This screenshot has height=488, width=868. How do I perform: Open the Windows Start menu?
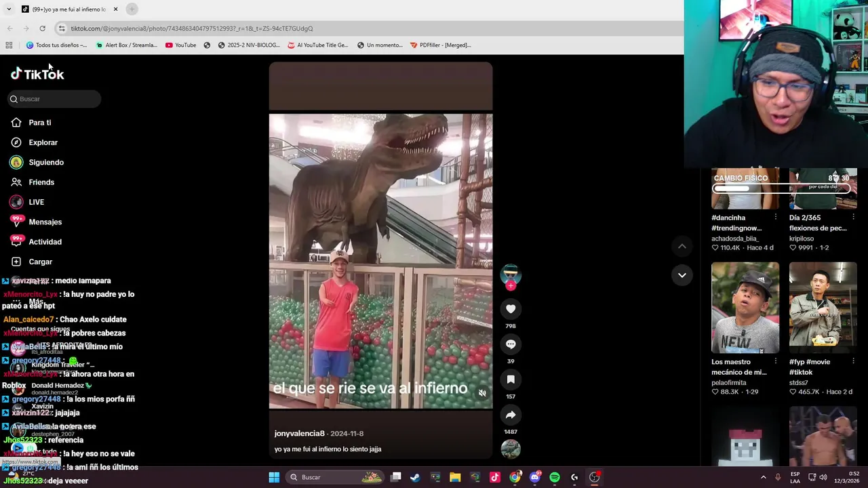(x=274, y=477)
